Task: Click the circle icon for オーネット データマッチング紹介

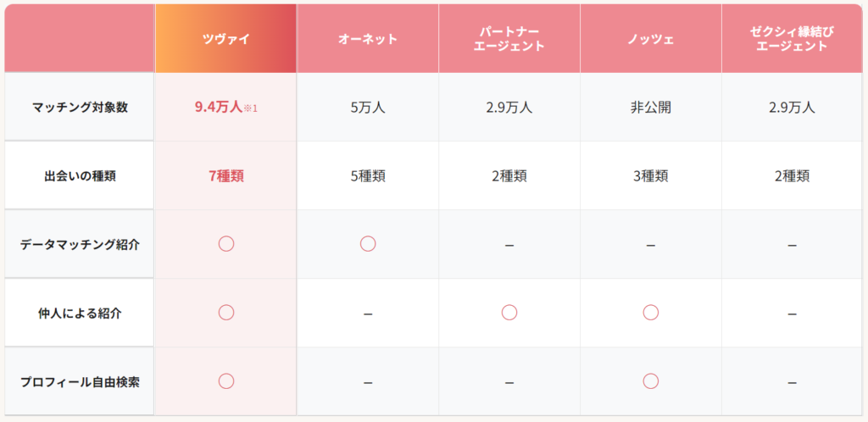Action: (368, 244)
